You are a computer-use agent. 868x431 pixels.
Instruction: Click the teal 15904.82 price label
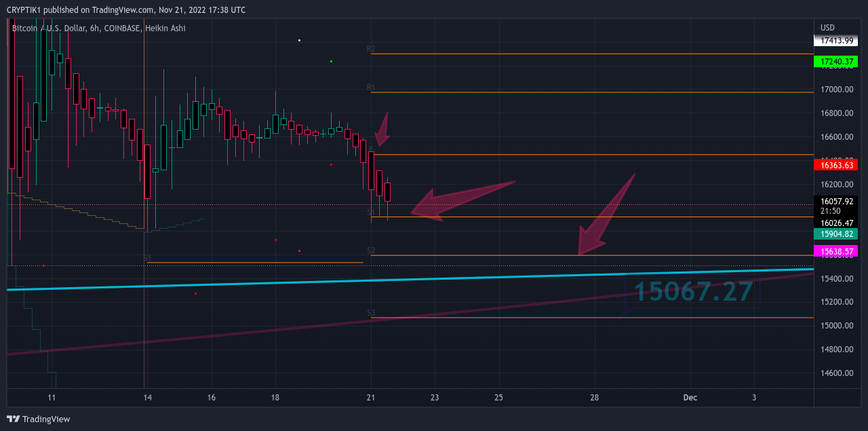836,234
